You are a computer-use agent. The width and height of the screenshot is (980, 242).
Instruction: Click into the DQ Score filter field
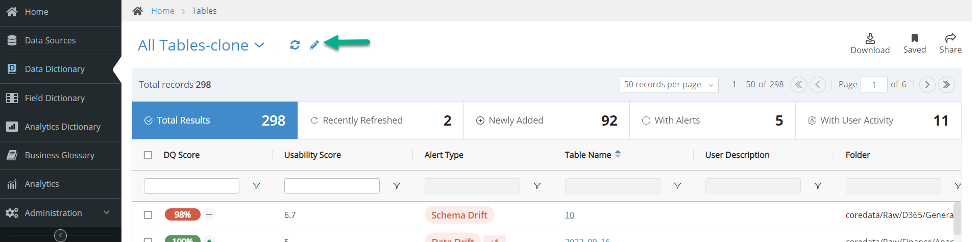click(191, 186)
